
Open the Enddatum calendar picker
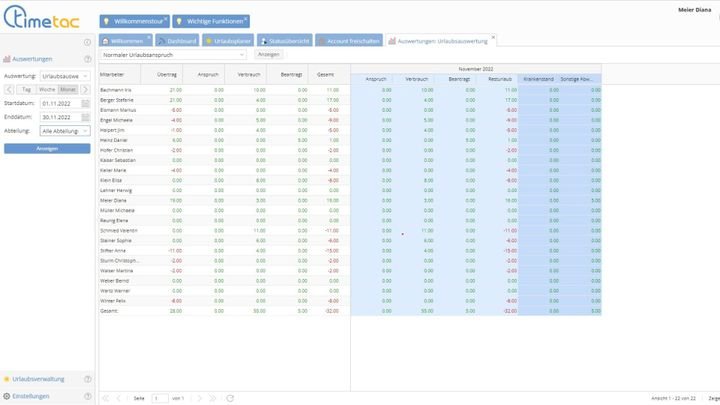(86, 116)
